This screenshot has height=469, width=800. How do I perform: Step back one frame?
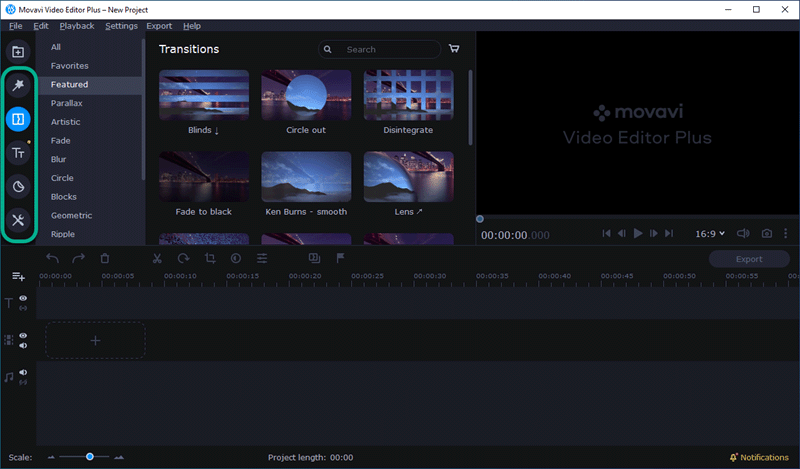click(x=621, y=233)
